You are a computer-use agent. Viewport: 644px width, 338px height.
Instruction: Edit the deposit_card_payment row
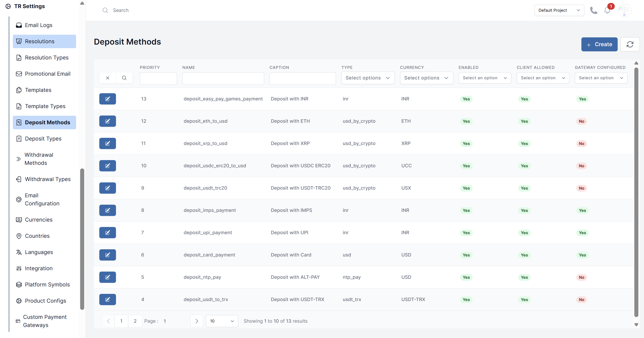[x=107, y=255]
